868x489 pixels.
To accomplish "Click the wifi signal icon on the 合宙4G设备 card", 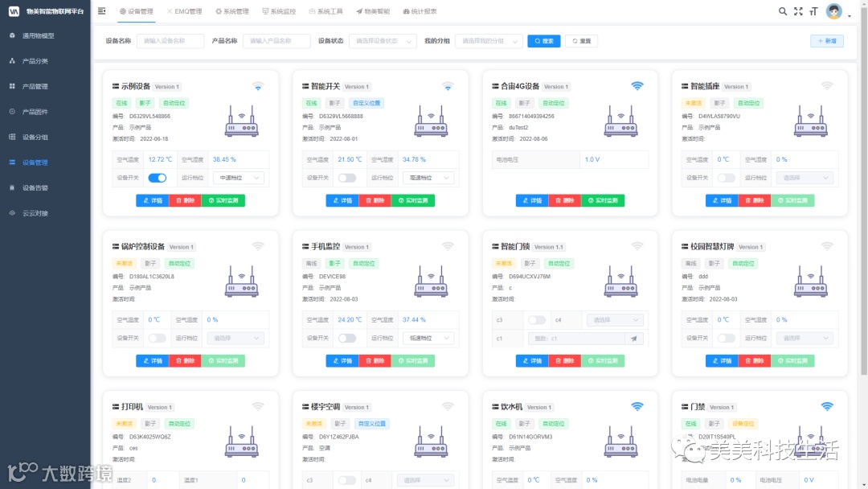I will pyautogui.click(x=637, y=86).
